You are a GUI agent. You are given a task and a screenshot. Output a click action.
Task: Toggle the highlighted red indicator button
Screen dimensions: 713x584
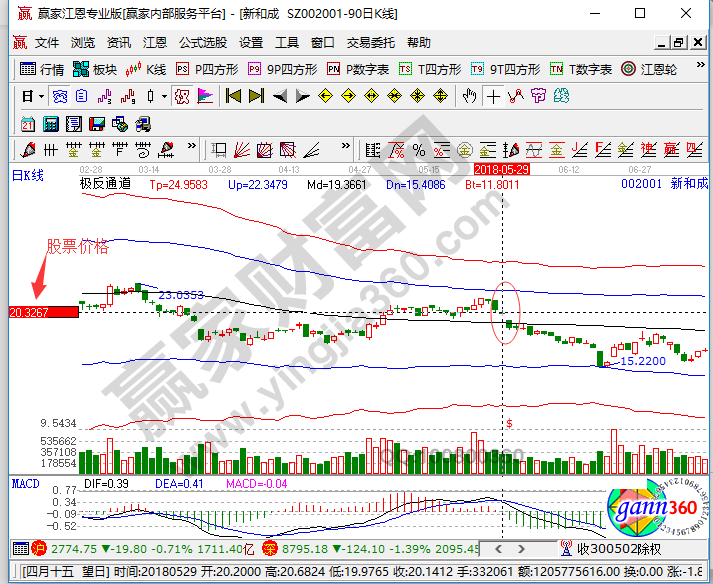[x=182, y=96]
